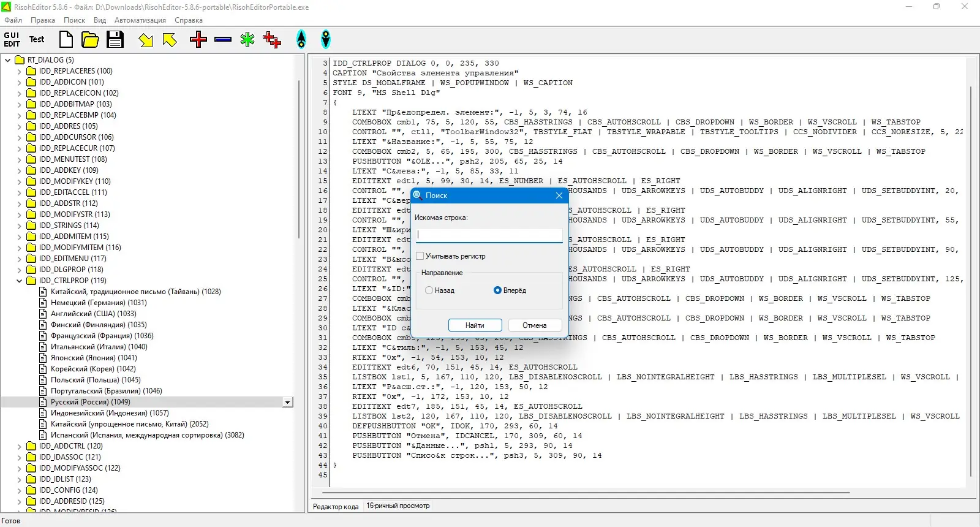This screenshot has width=980, height=527.
Task: Select the IDD_IDLIST (123) tree item
Action: pyautogui.click(x=65, y=479)
